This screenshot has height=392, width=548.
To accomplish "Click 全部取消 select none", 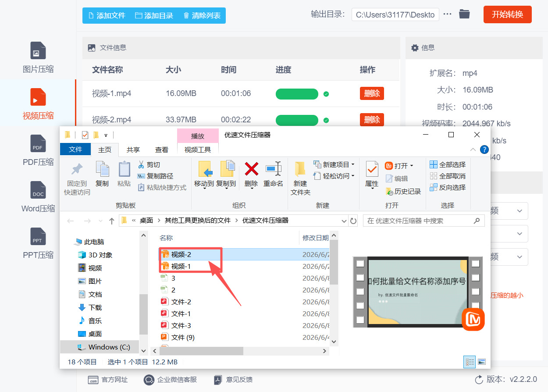I will click(448, 176).
